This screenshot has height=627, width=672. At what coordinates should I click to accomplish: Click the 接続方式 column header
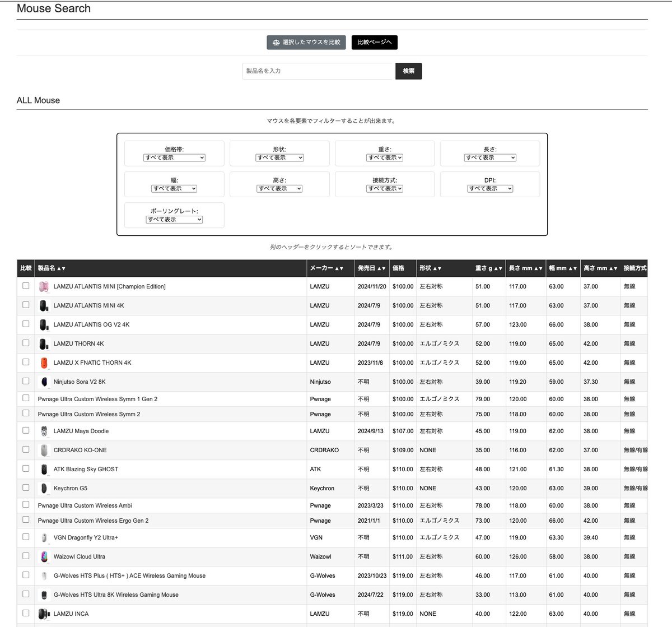635,268
